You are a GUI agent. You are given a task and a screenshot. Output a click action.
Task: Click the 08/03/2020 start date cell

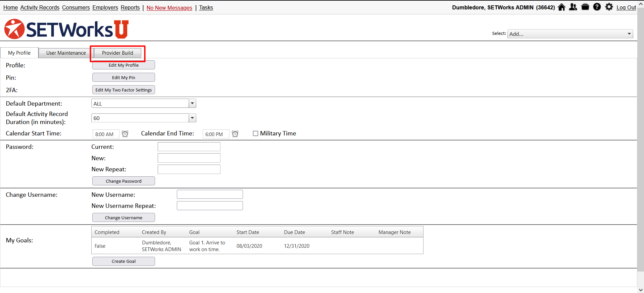coord(249,246)
